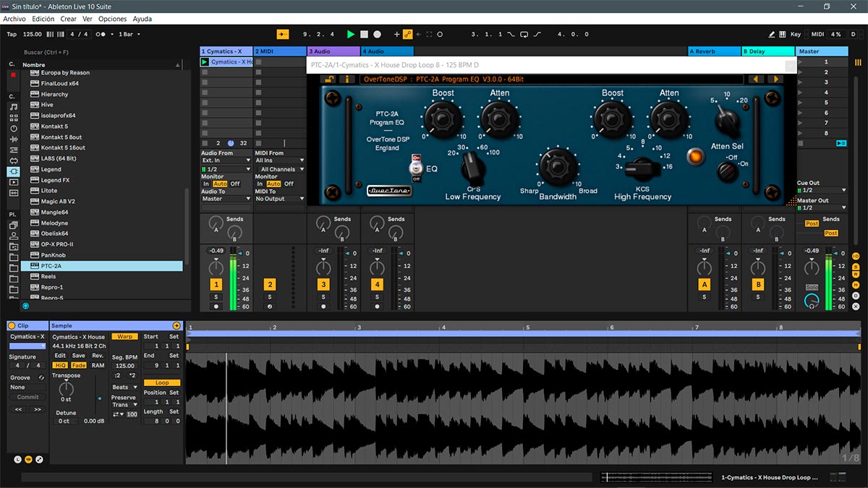
Task: Toggle Warp on the sample
Action: point(124,336)
